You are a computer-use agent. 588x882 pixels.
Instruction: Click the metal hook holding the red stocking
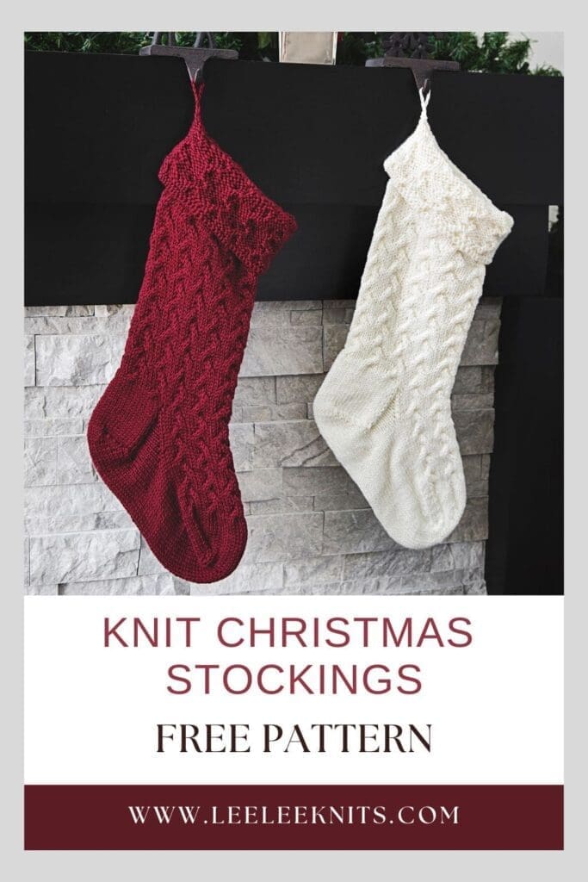tap(190, 58)
